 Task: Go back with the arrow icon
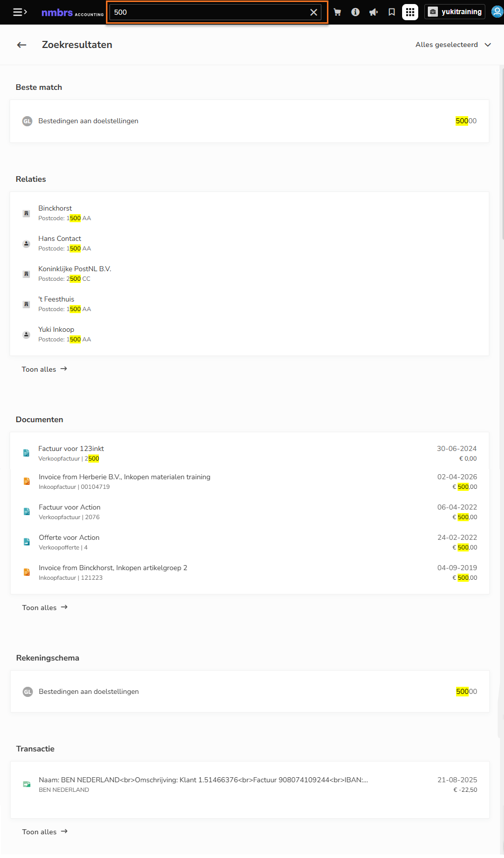pyautogui.click(x=22, y=45)
